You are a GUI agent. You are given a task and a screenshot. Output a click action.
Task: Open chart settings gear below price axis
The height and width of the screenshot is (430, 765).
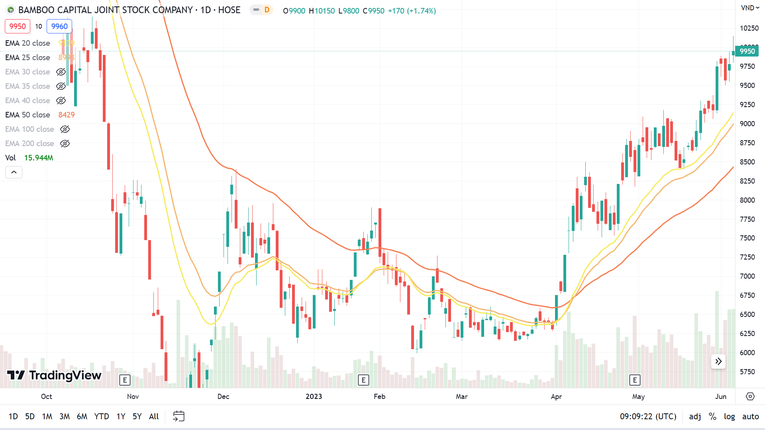pyautogui.click(x=750, y=396)
